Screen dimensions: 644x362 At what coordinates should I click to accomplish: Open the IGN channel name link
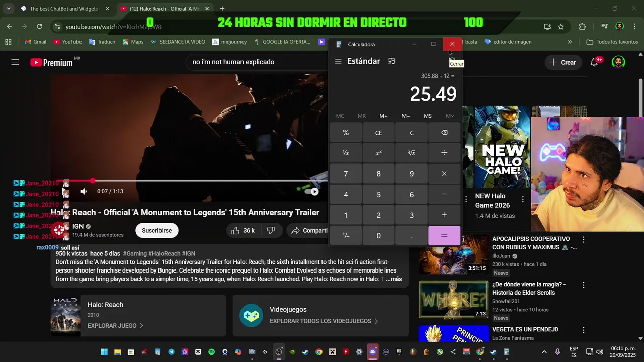(77, 226)
